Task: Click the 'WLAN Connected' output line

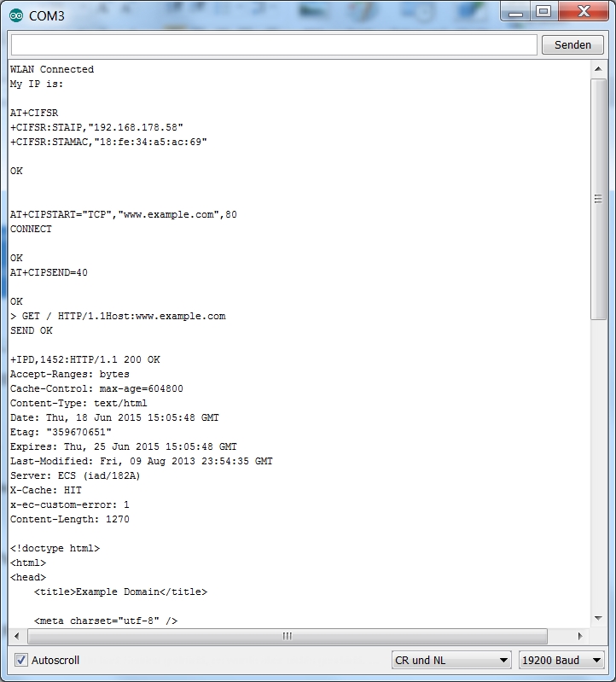Action: pos(52,70)
